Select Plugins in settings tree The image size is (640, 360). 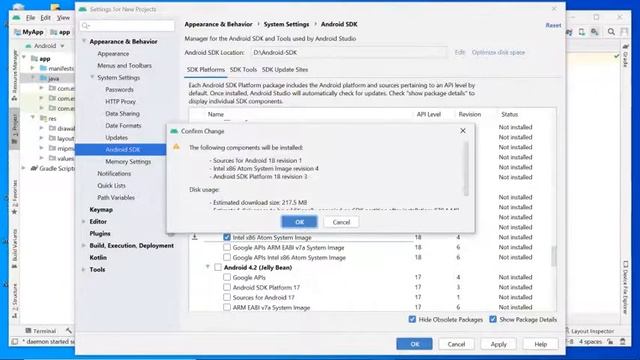tap(100, 233)
